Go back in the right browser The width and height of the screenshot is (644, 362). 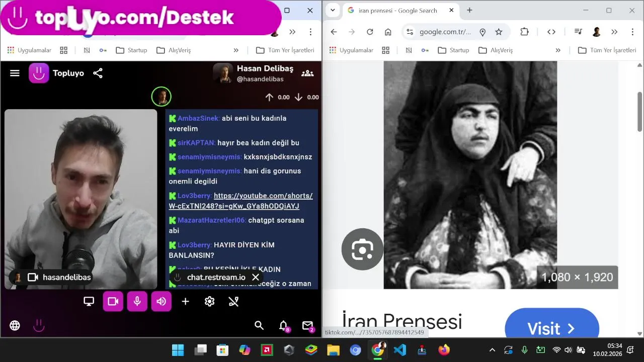334,32
